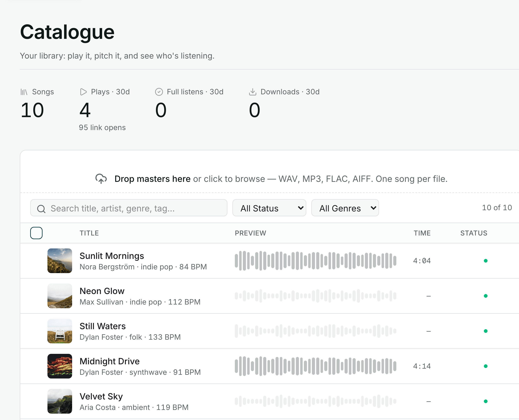519x420 pixels.
Task: Click the Downloads icon in stats
Action: click(x=253, y=92)
